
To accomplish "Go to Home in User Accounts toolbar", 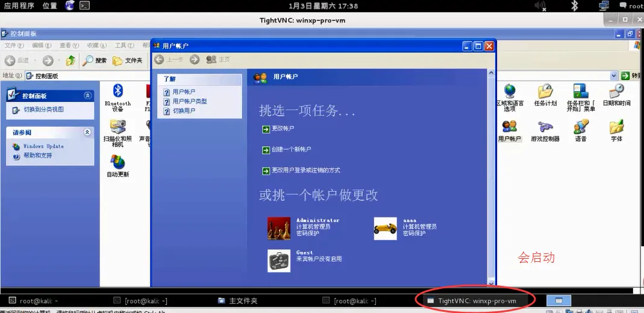I will coord(218,60).
